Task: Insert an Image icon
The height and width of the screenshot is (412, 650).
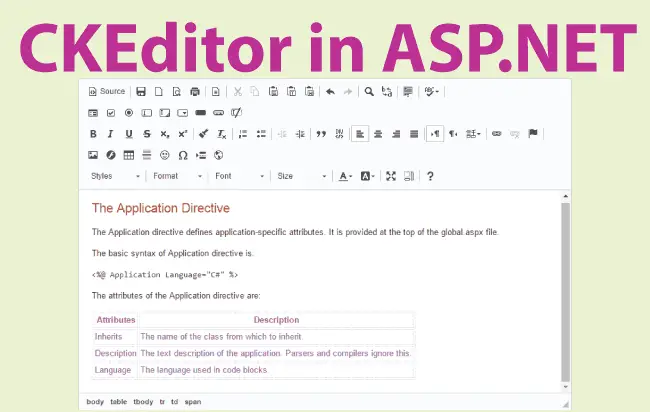Action: coord(93,155)
